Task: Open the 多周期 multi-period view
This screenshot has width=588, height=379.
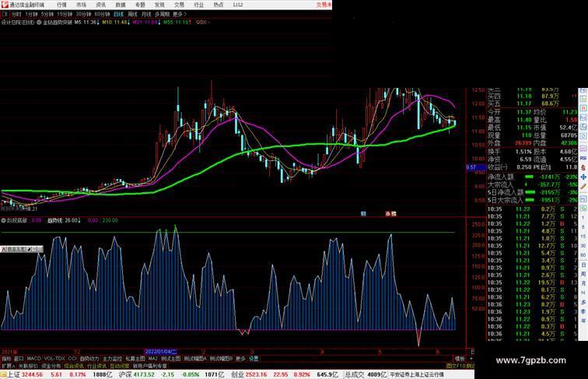Action: pyautogui.click(x=162, y=14)
